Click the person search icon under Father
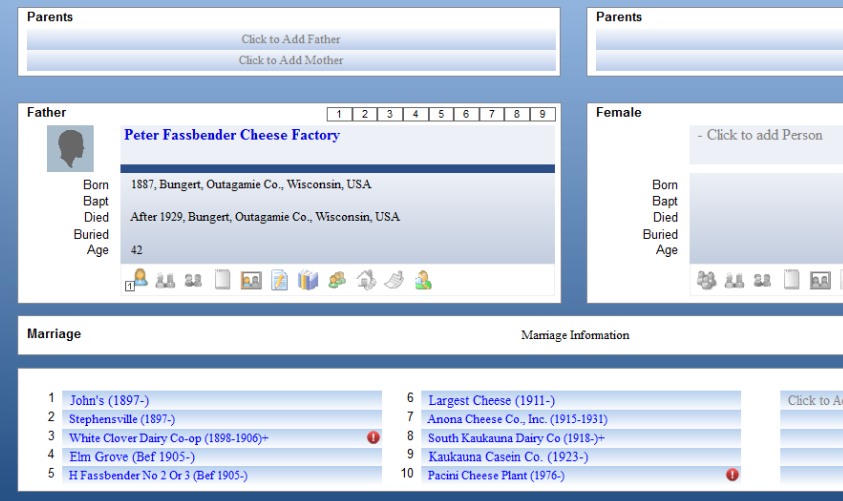The width and height of the screenshot is (843, 501). click(x=423, y=281)
